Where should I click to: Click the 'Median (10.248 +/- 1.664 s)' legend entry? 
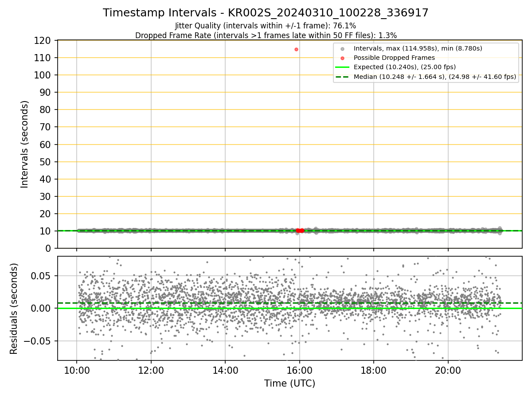pos(434,77)
